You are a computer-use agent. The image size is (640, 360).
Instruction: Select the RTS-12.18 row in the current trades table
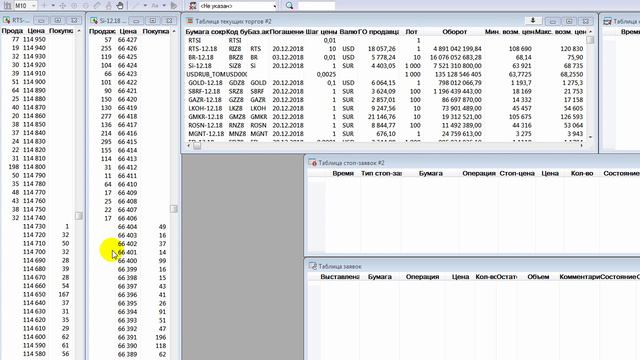(385, 49)
